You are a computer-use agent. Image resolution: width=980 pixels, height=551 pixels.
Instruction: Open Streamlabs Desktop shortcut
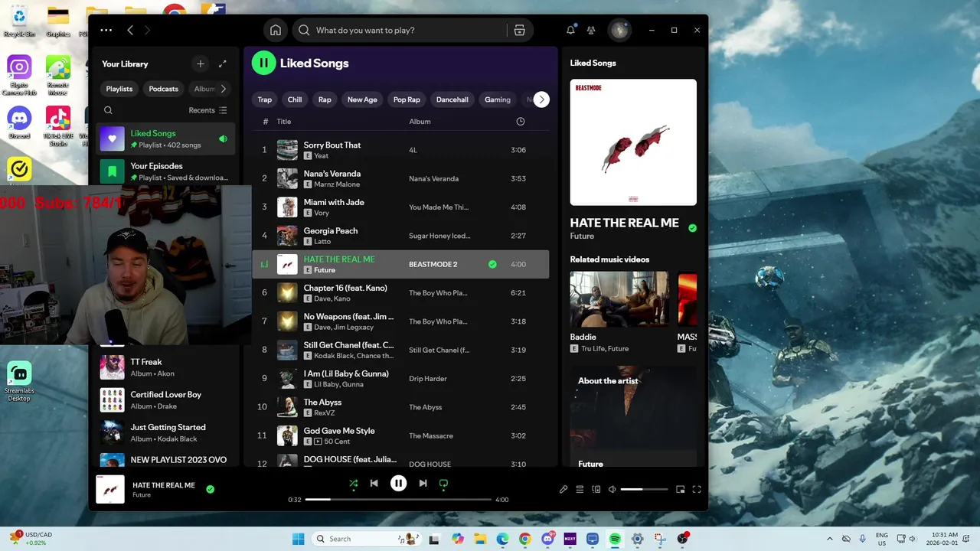click(x=19, y=382)
